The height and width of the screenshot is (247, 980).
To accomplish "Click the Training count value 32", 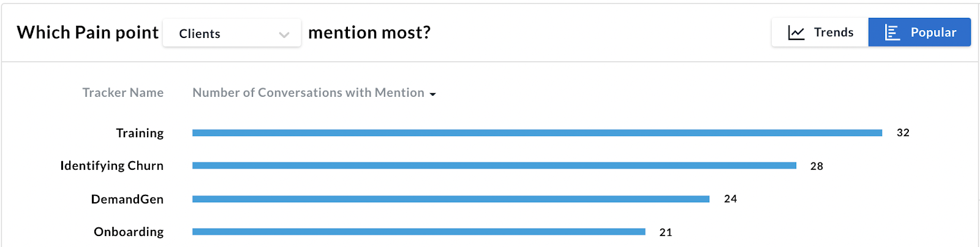I will (903, 133).
